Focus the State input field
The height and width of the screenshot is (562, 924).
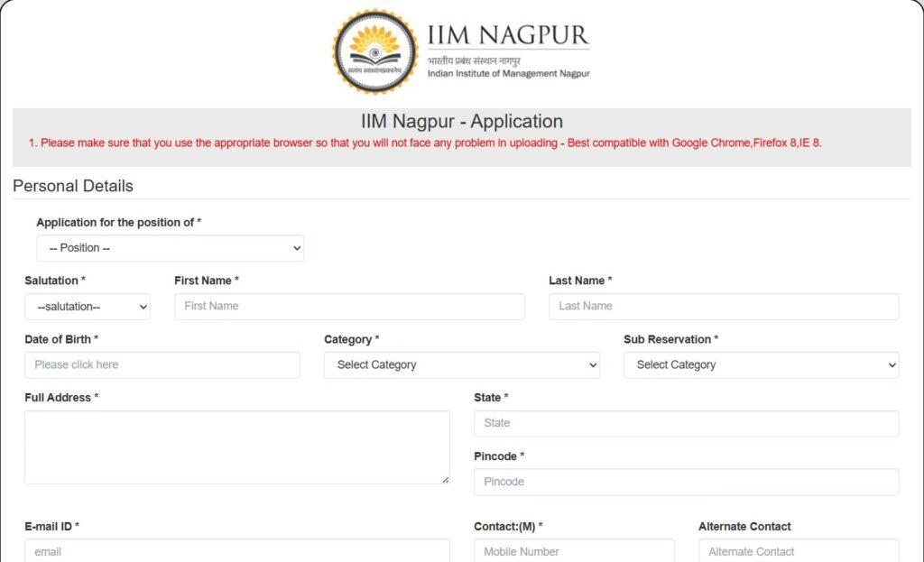[x=686, y=424]
